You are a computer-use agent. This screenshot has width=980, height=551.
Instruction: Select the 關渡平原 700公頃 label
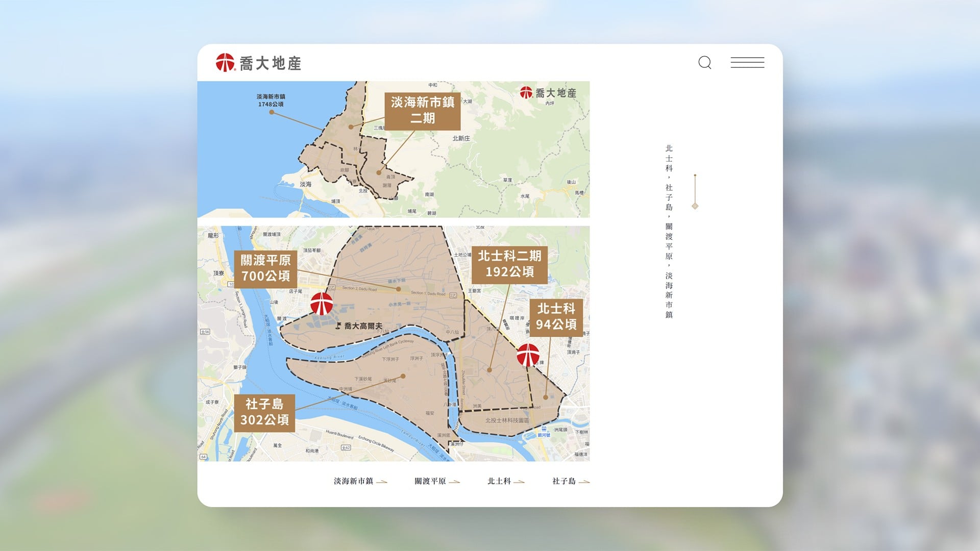tap(265, 268)
